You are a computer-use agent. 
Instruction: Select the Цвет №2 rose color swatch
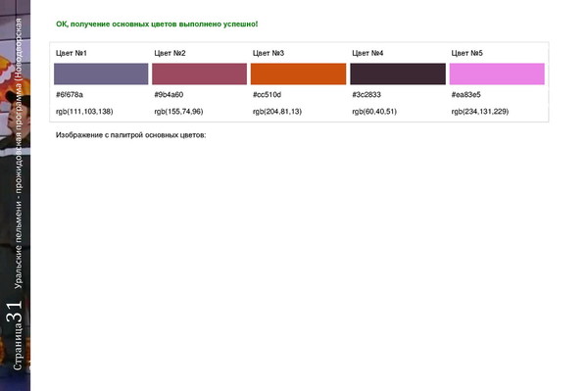(x=200, y=73)
